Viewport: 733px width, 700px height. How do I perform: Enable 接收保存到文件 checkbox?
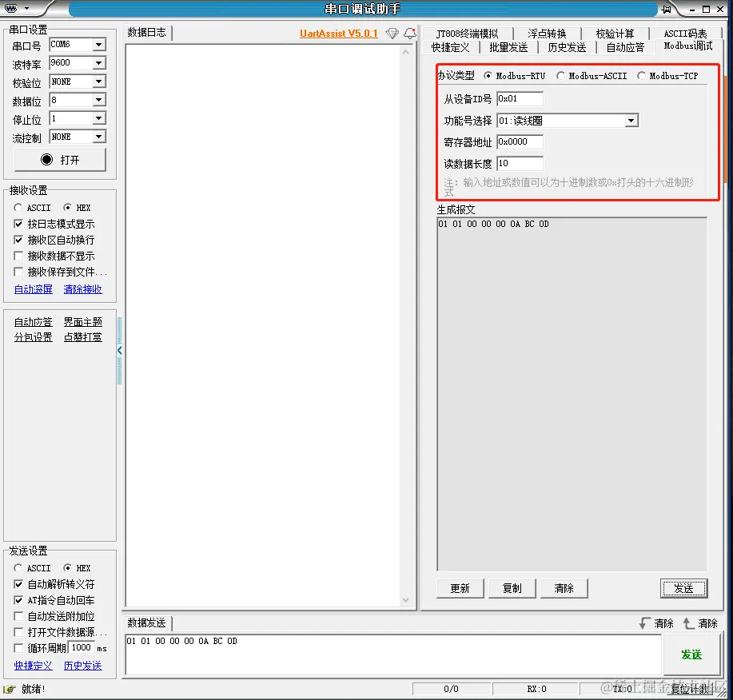coord(18,272)
